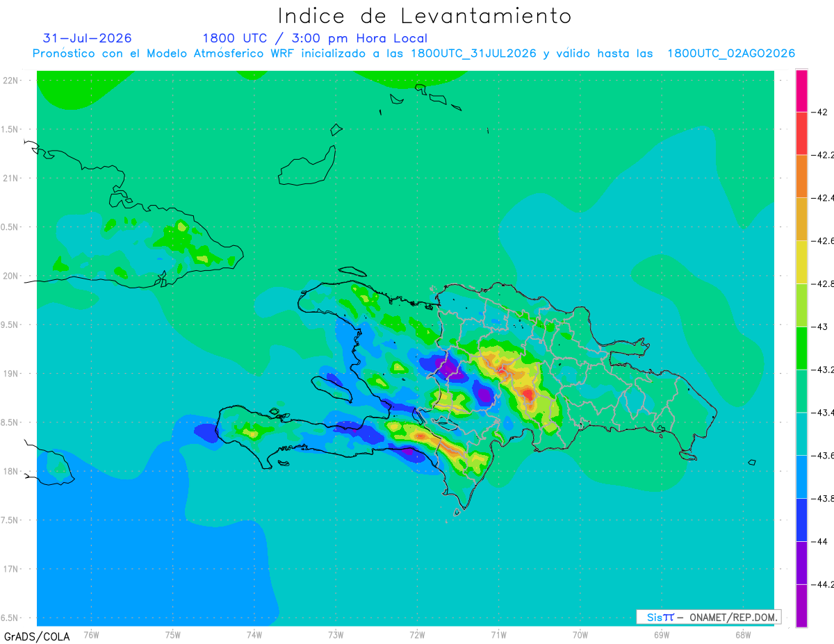Click the date "31-Jul-2026"
The width and height of the screenshot is (834, 644).
[87, 38]
